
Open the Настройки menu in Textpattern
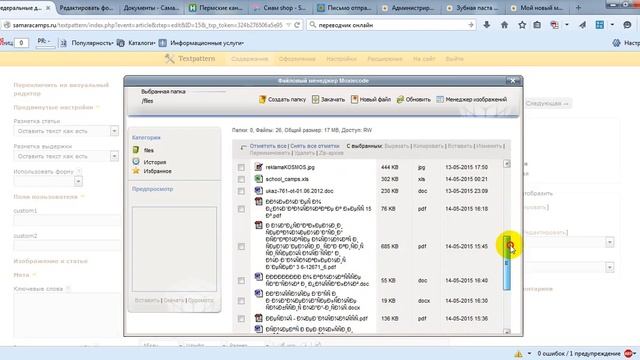point(341,59)
